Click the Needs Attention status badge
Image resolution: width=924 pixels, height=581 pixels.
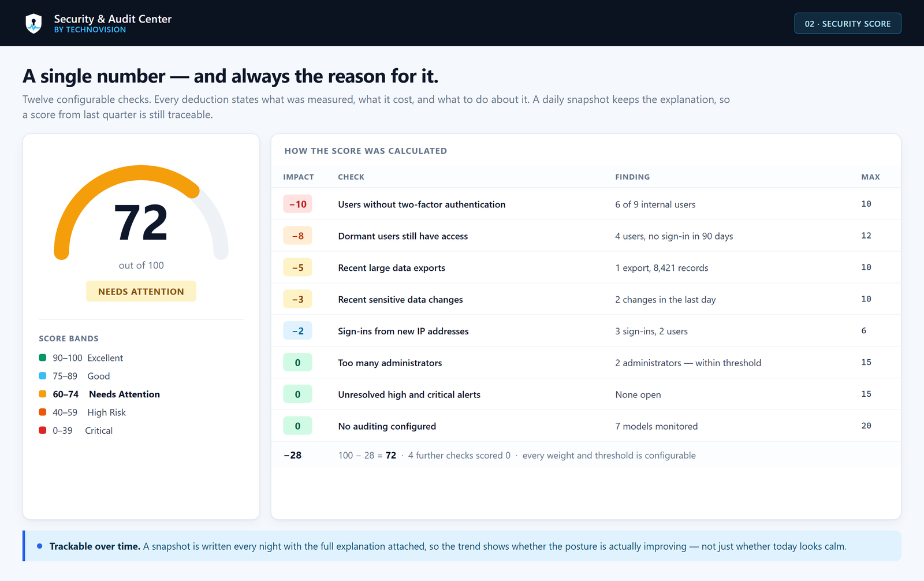(141, 292)
